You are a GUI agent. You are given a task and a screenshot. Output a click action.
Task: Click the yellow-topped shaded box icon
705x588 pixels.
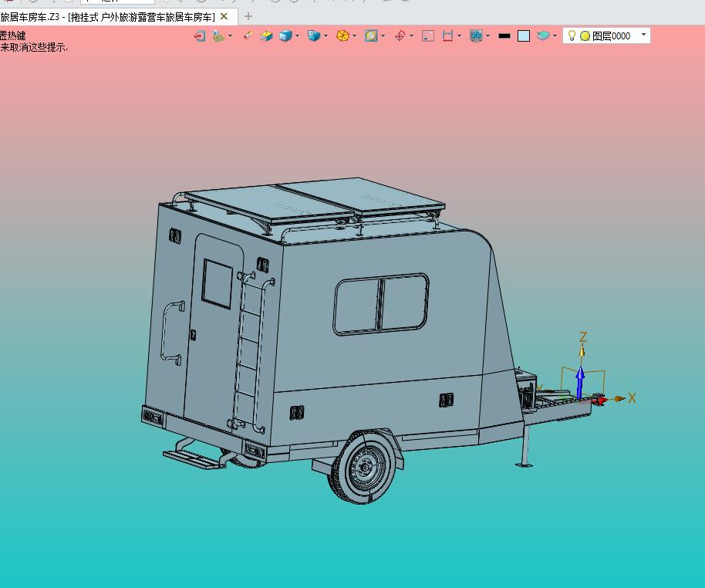coord(267,35)
